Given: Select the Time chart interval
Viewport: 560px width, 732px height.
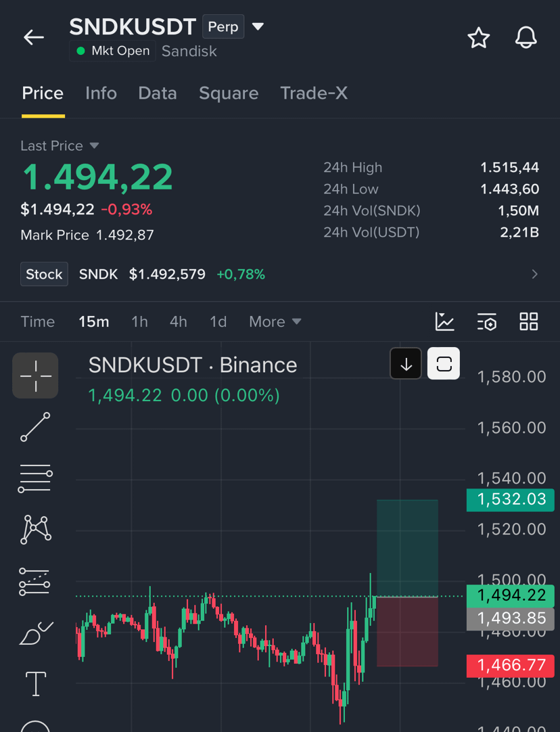Looking at the screenshot, I should pos(38,321).
